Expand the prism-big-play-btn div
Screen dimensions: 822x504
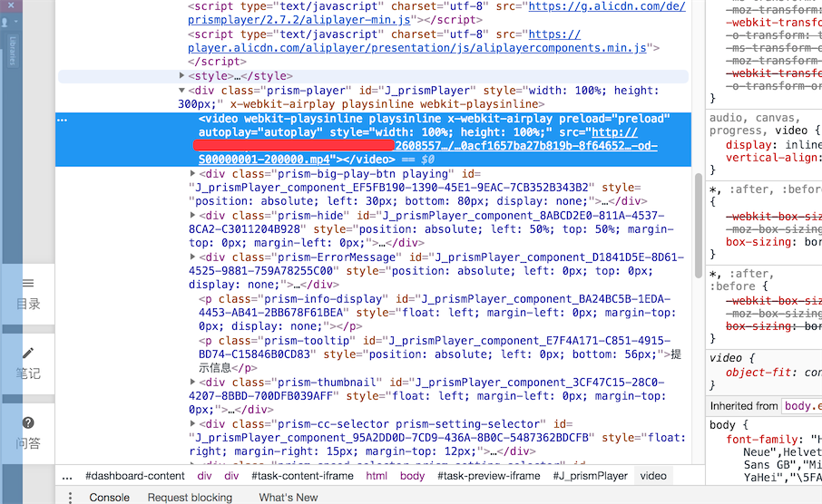point(192,173)
